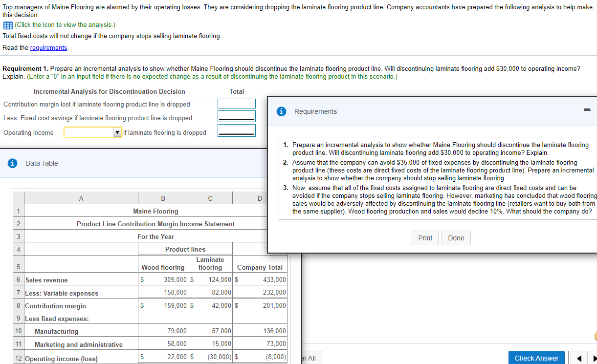
Task: Click row number 6 header
Action: [18, 280]
